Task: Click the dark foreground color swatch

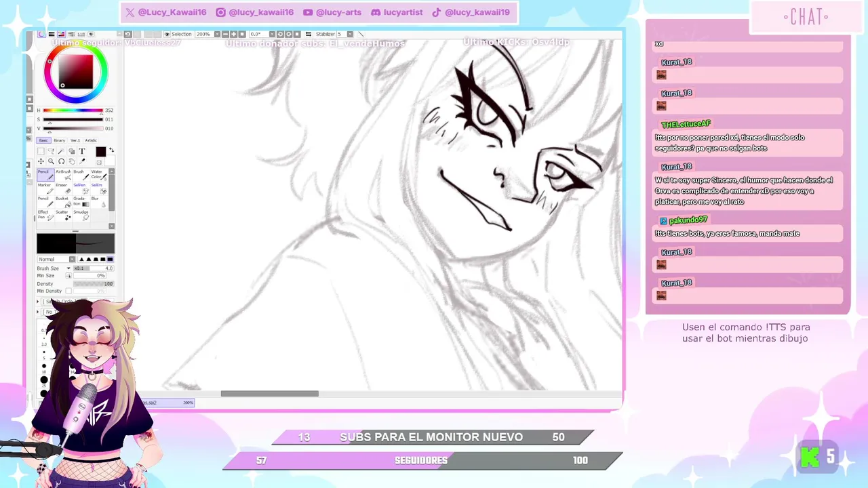Action: pos(100,152)
